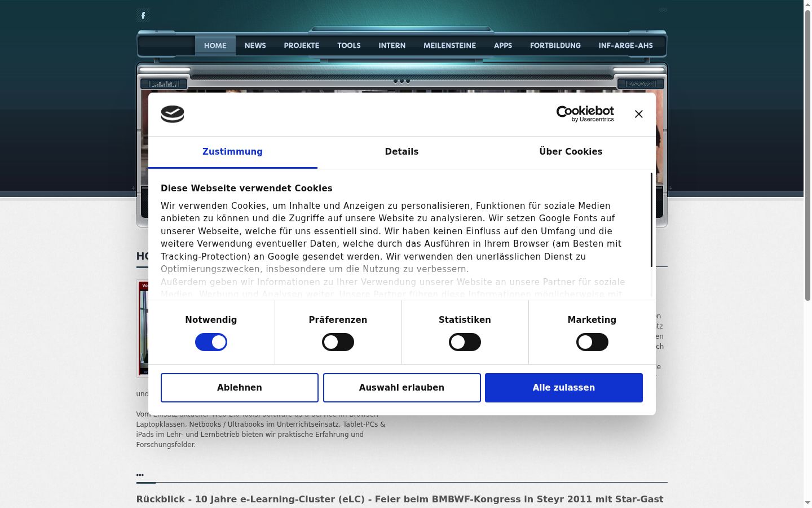Enable the Marketing cookie switch
The image size is (812, 508).
(x=592, y=342)
